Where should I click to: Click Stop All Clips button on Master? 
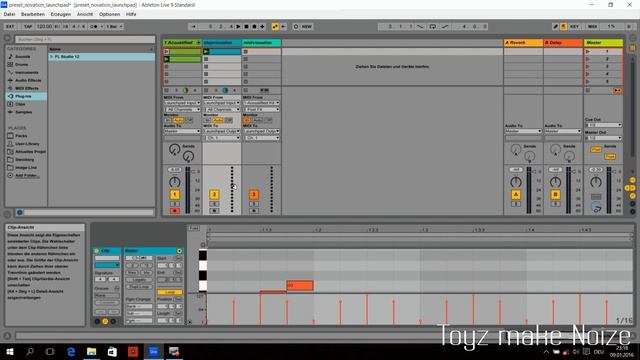tap(588, 90)
